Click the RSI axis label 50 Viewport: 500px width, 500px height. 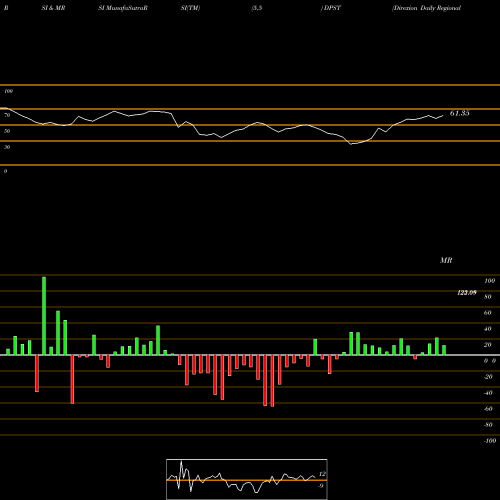coord(7,131)
